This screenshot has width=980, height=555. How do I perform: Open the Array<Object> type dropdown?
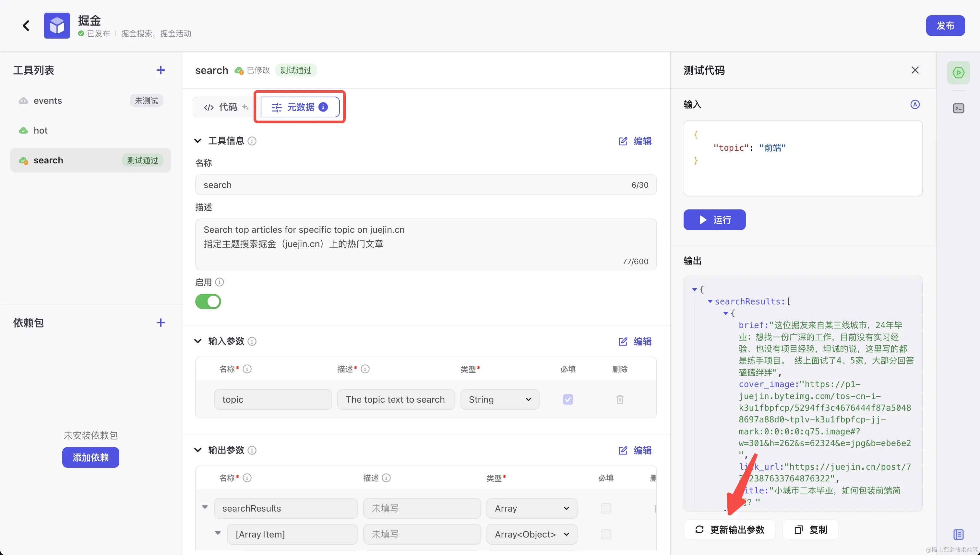(532, 535)
